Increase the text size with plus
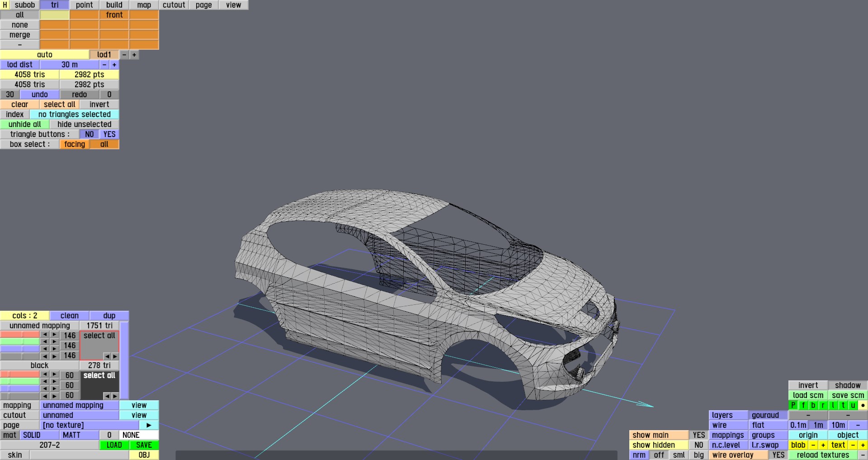Image resolution: width=868 pixels, height=460 pixels. pyautogui.click(x=863, y=445)
